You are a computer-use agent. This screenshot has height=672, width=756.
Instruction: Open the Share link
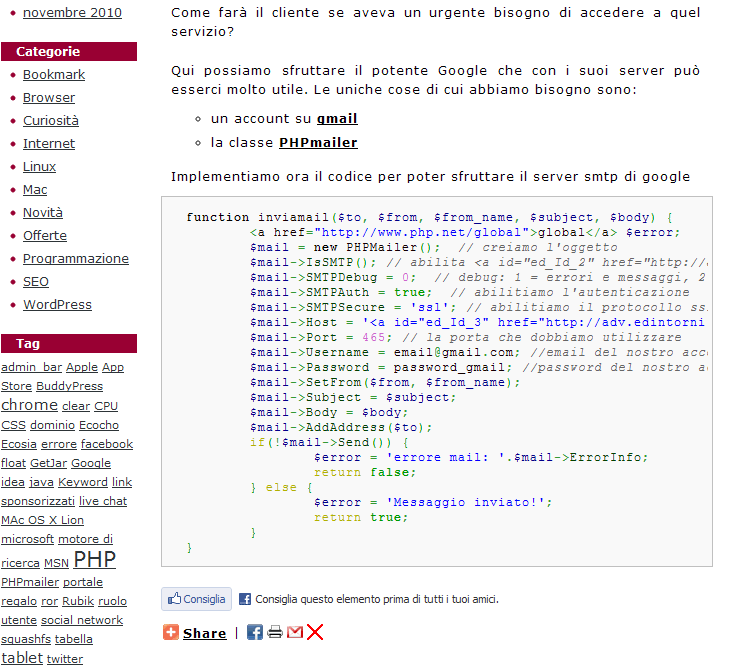pyautogui.click(x=204, y=633)
